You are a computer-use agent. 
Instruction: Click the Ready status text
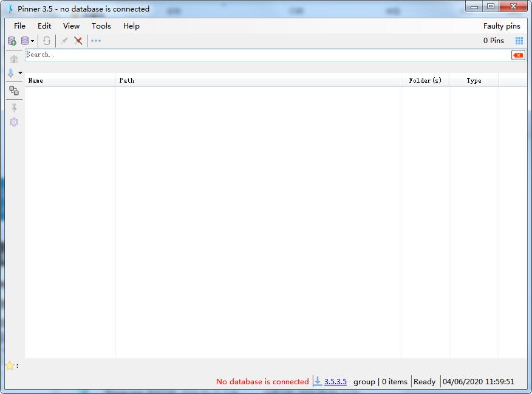[425, 381]
